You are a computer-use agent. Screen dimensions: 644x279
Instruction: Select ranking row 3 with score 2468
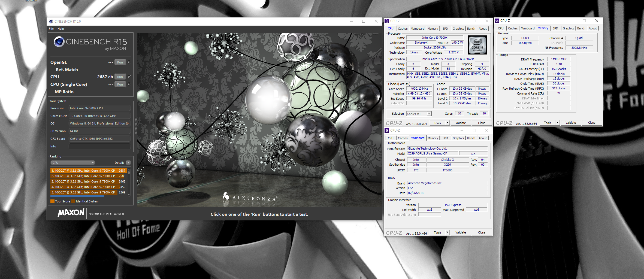88,181
